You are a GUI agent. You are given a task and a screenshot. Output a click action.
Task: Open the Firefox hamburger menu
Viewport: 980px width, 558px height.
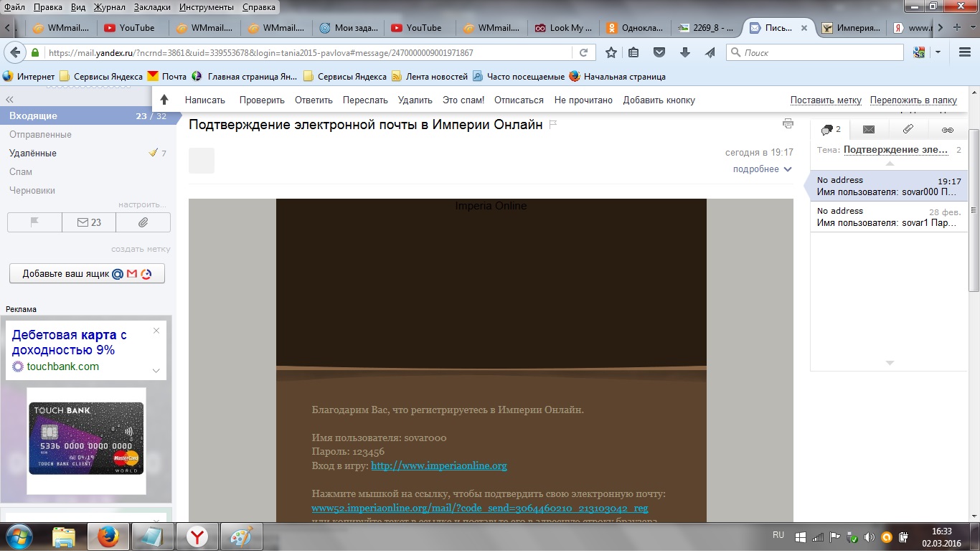965,52
